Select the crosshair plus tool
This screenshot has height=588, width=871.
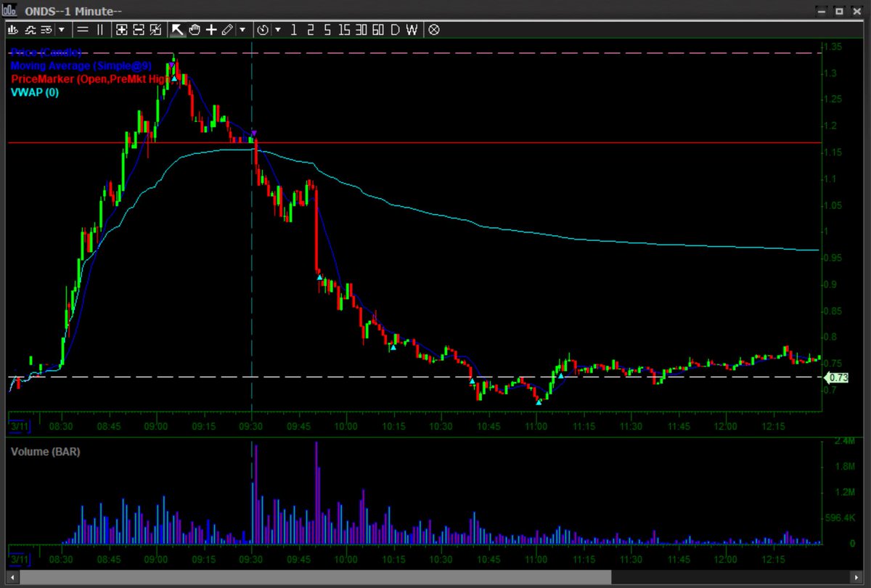point(211,30)
